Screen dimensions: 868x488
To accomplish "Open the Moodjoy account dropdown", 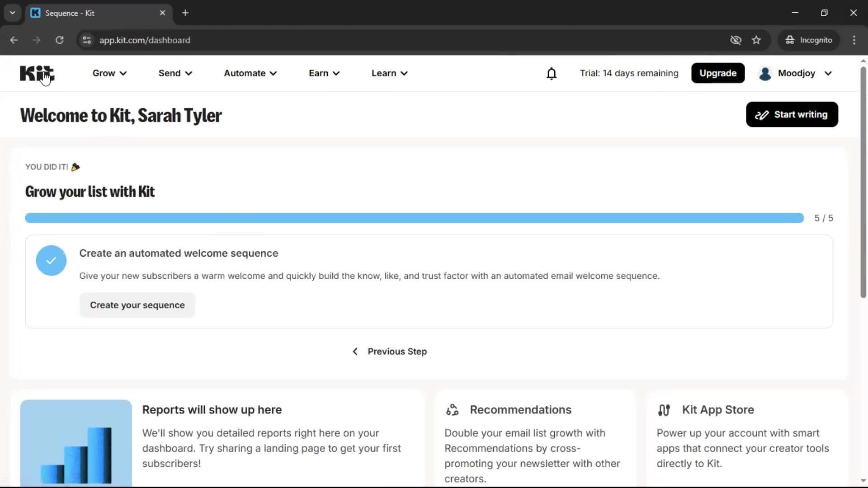I will (x=828, y=73).
